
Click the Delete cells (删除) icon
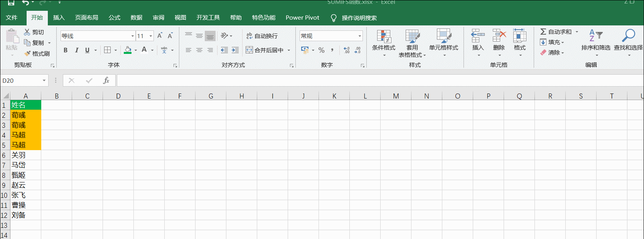499,36
